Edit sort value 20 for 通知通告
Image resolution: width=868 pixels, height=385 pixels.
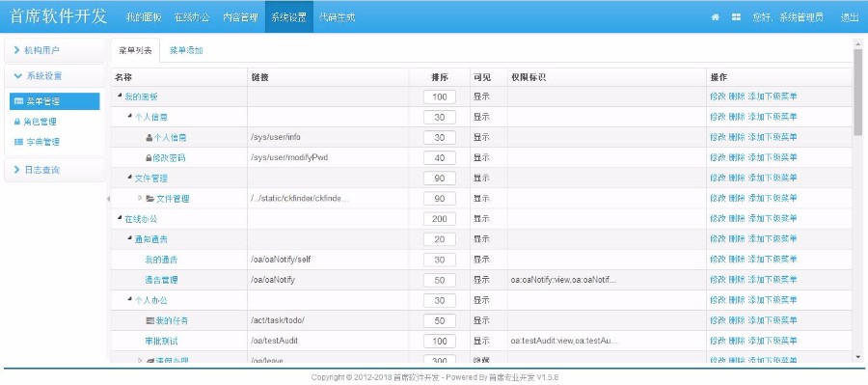pos(440,239)
